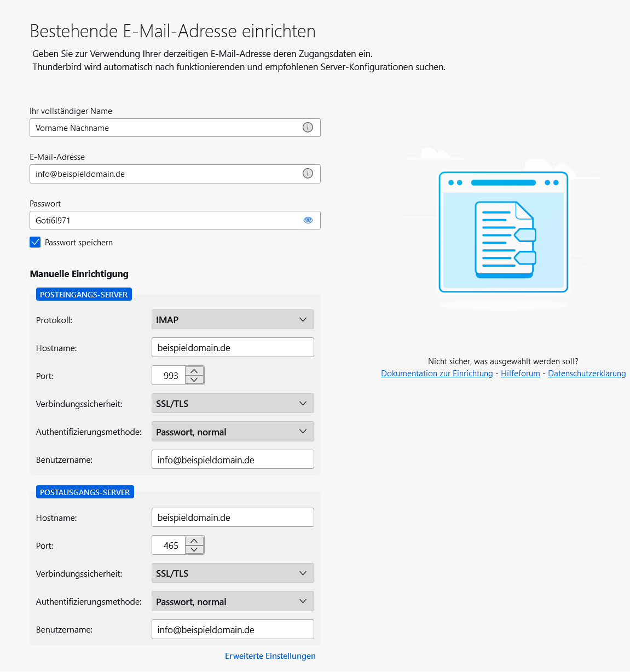Increment the incoming port 993 with the stepper
The width and height of the screenshot is (630, 672).
(194, 371)
